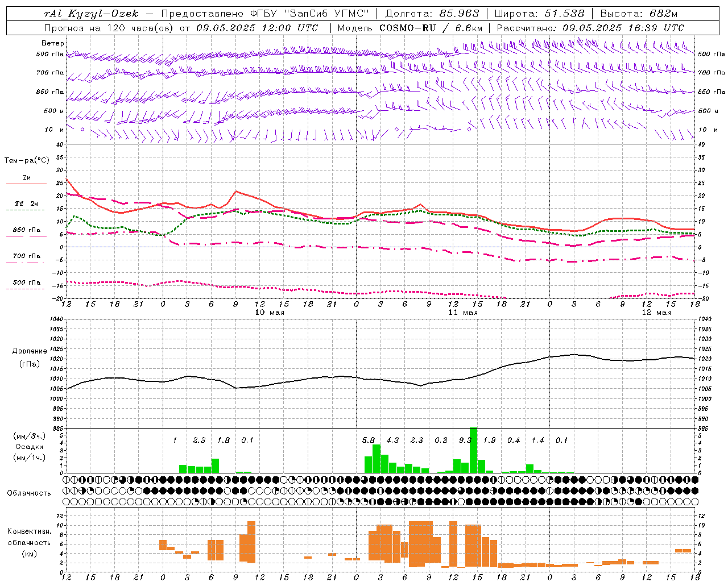Screen dimensions: 728x582
Task: Click the Тем-ра(°C) axis title
Action: pyautogui.click(x=27, y=161)
